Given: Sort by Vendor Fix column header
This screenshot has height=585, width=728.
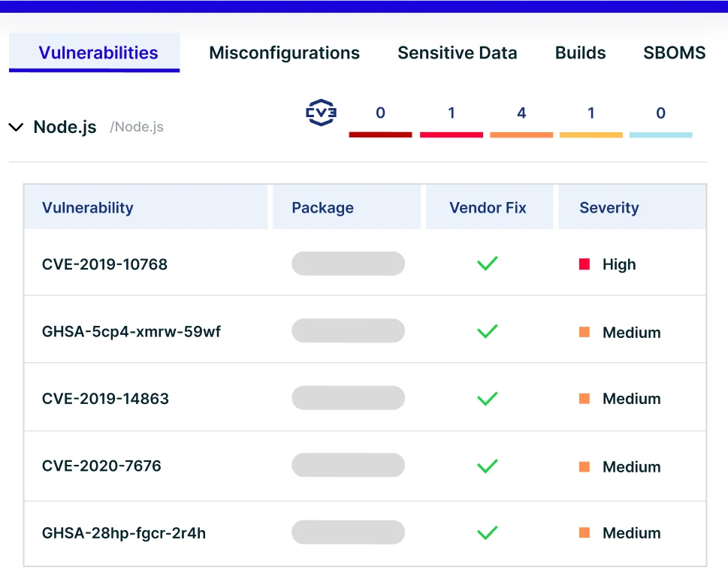Looking at the screenshot, I should coord(488,207).
